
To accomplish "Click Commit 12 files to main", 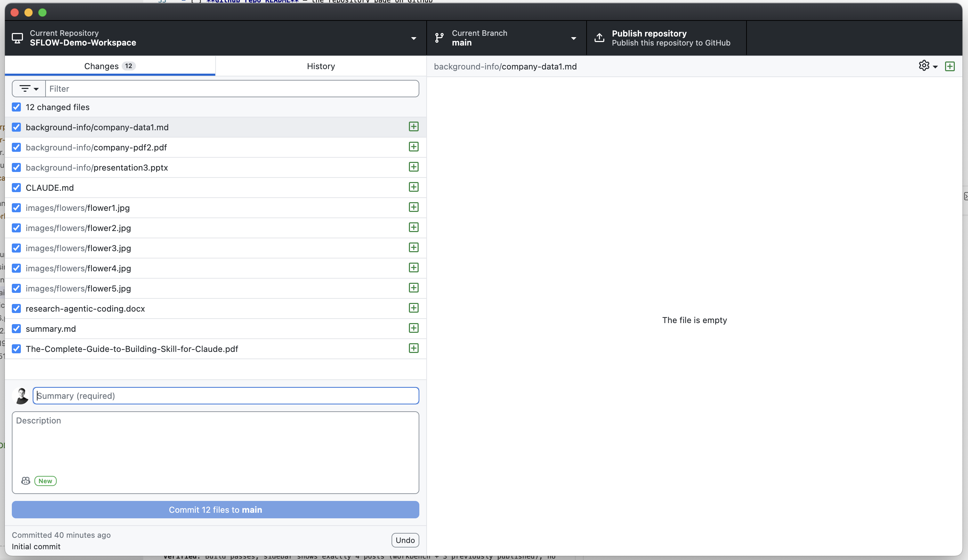I will click(215, 510).
